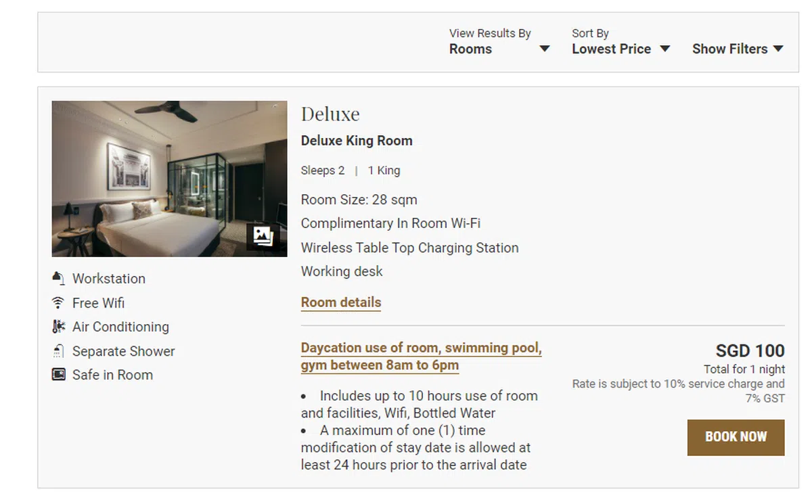Click the service charge and GST note
Screen dimensions: 812x504
click(x=679, y=391)
